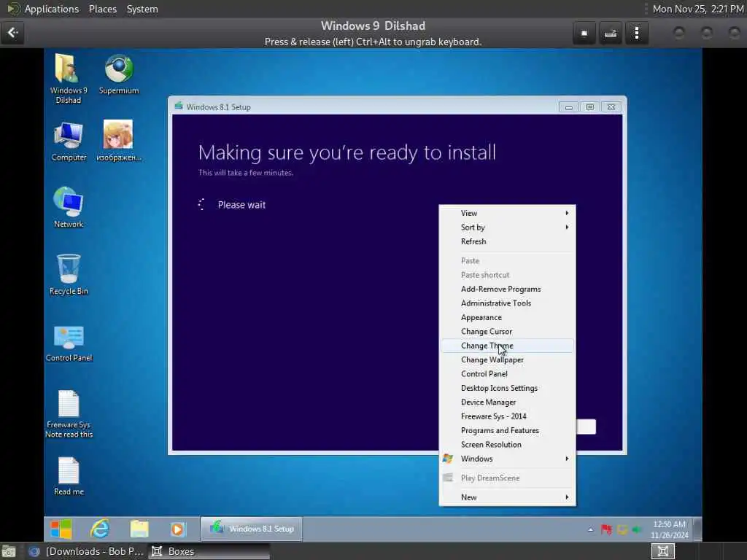Open the Computer desktop icon
The height and width of the screenshot is (560, 747).
click(69, 141)
